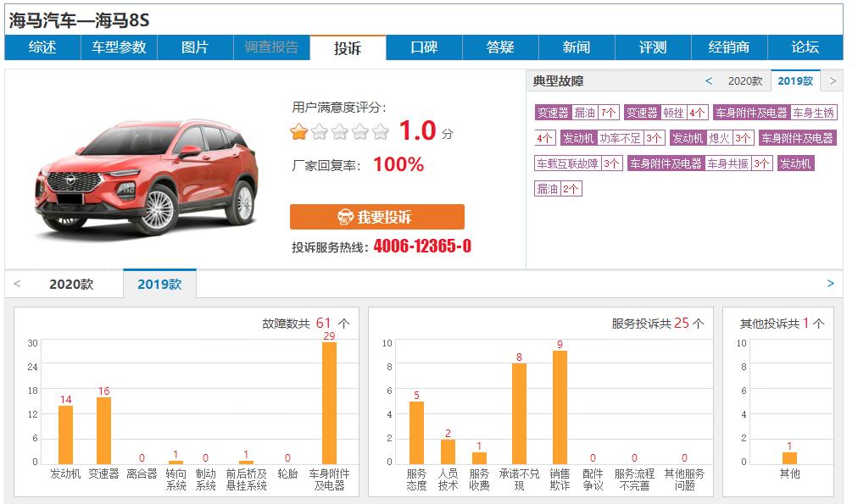Click the 调查报告 tab icon area
858x504 pixels.
270,48
